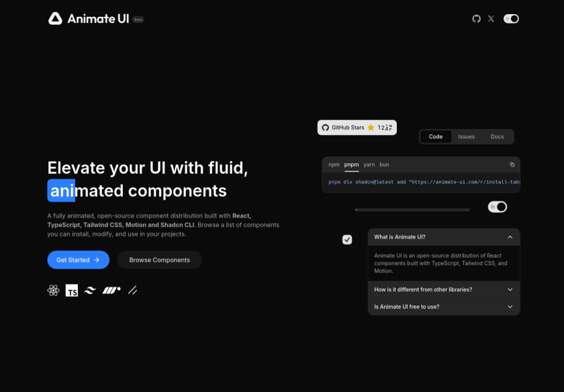The height and width of the screenshot is (392, 564).
Task: Click the highlighted 'animated components' heading
Action: [137, 191]
